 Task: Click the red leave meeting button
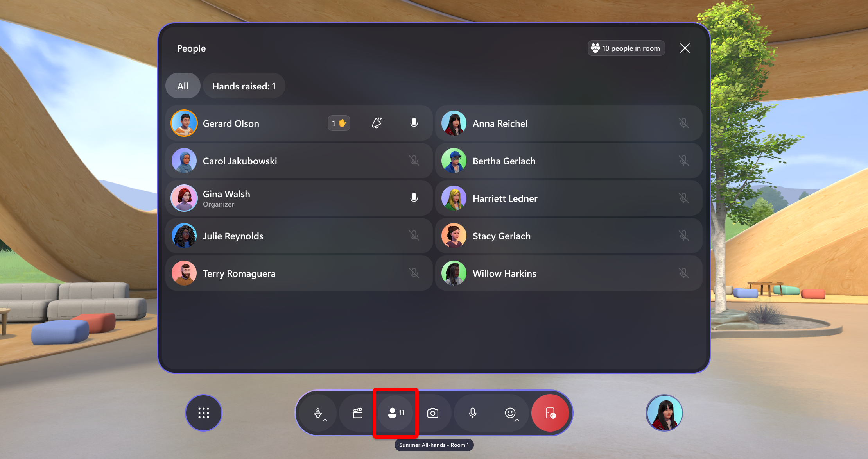[551, 413]
